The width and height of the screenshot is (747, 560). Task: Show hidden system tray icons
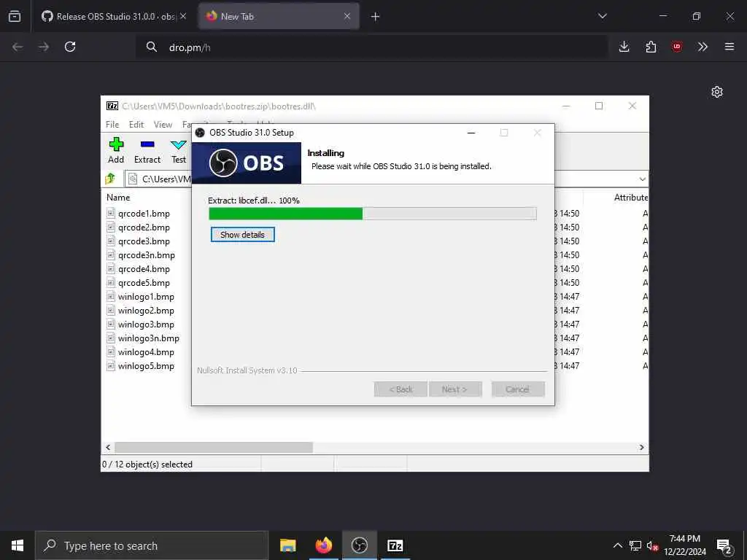(617, 545)
